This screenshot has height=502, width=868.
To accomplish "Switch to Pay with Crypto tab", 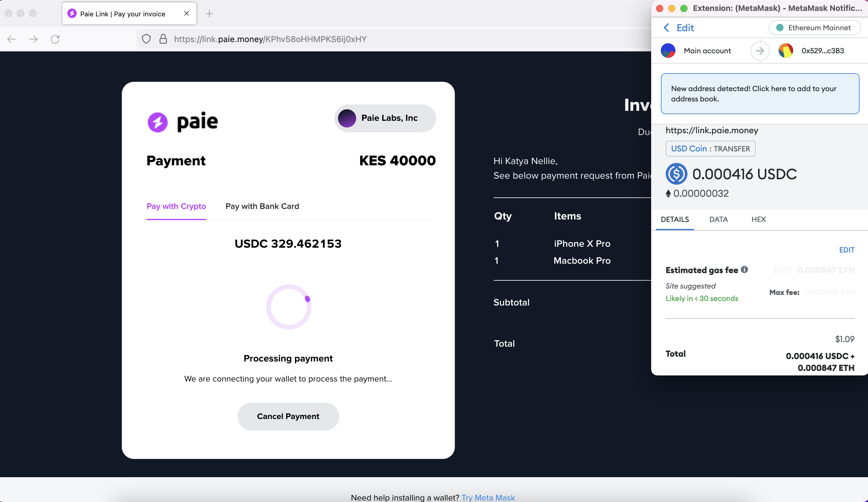I will point(176,206).
